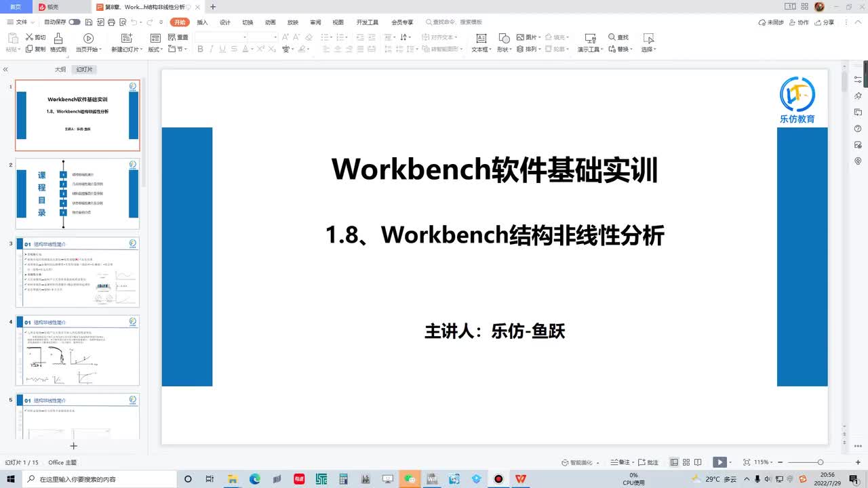
Task: Click the 查找 find button
Action: [618, 37]
